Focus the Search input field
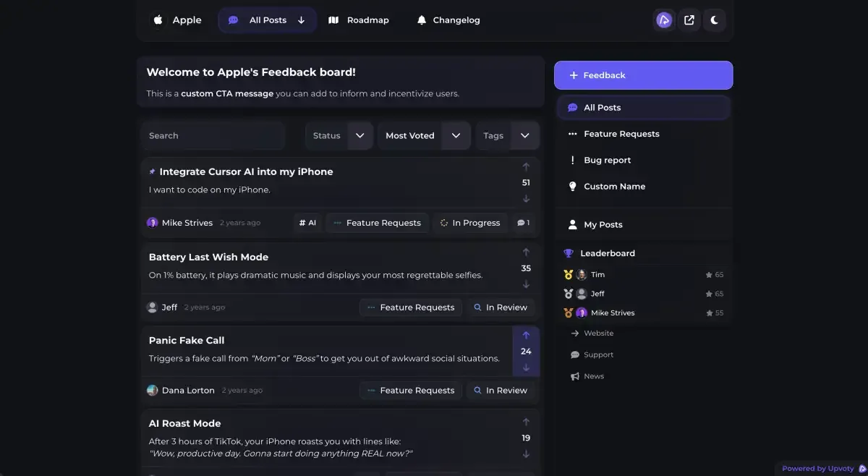The height and width of the screenshot is (476, 868). tap(213, 136)
